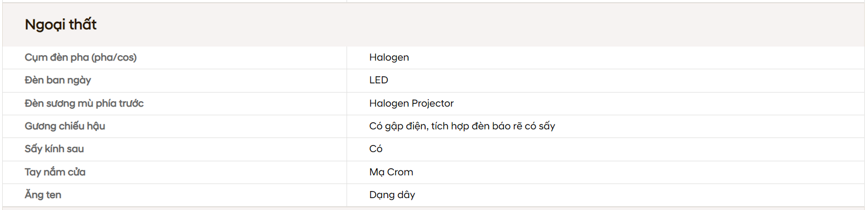Click the word 'Crom' in door handle row

pos(400,172)
